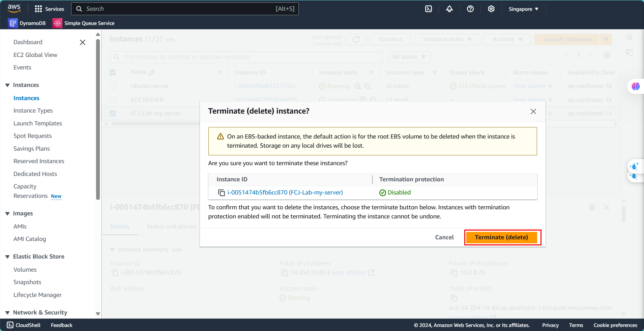Click the top search bar

185,9
